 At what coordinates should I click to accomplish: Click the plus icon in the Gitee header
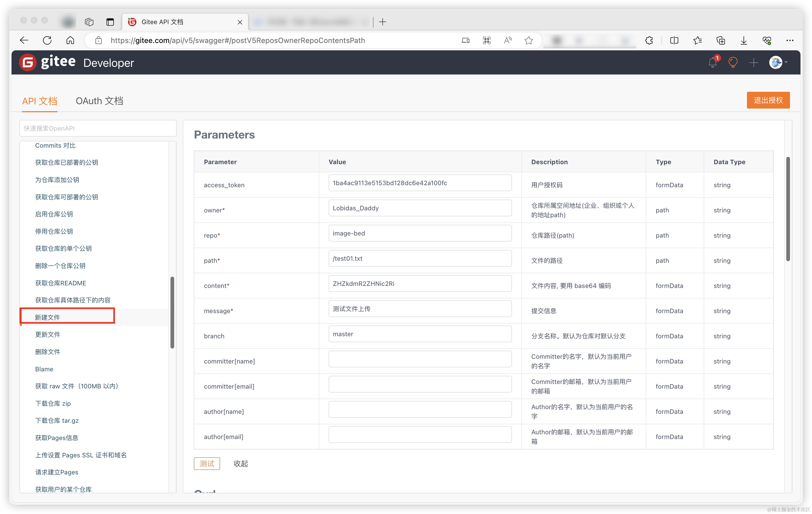(753, 63)
